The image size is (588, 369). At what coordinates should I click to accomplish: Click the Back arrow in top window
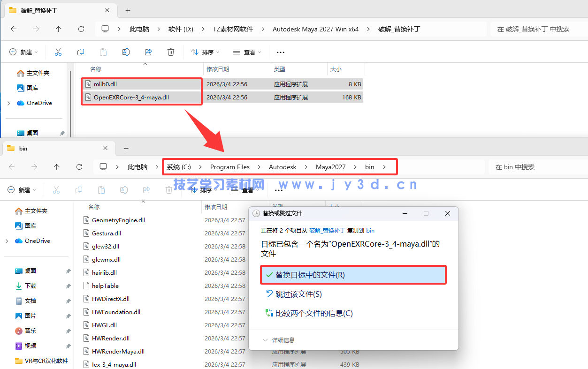coord(14,29)
